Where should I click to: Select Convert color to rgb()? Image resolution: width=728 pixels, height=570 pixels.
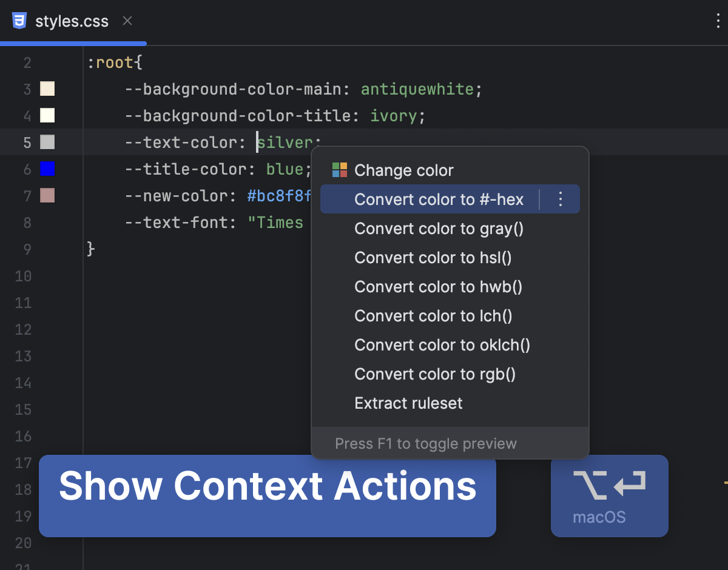tap(435, 374)
